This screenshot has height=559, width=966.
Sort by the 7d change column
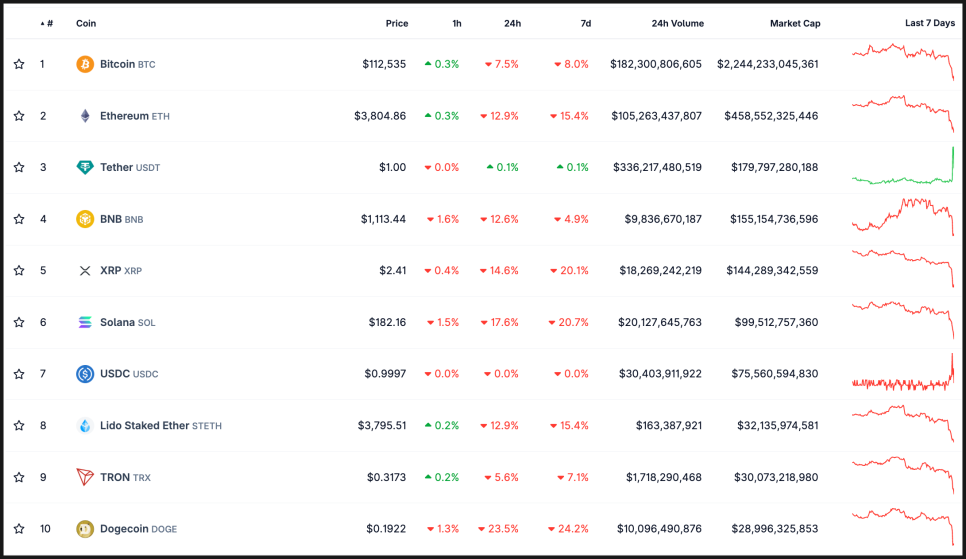(584, 23)
